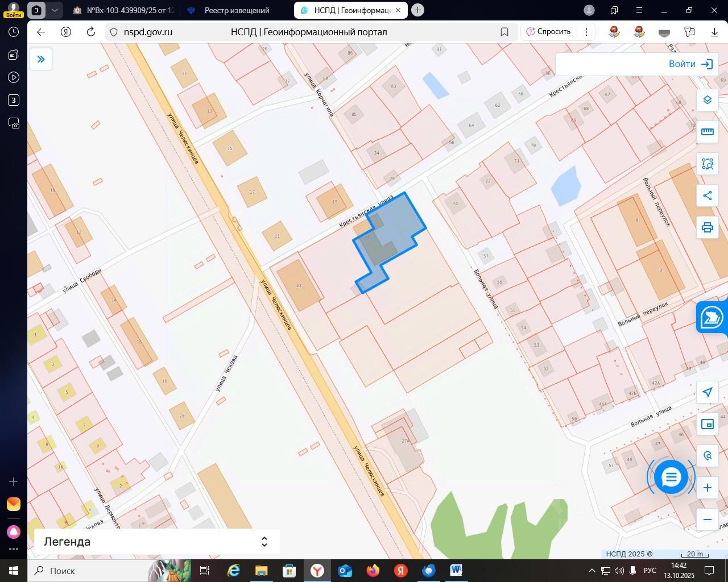
Task: Locate my position on the map
Action: tap(707, 392)
